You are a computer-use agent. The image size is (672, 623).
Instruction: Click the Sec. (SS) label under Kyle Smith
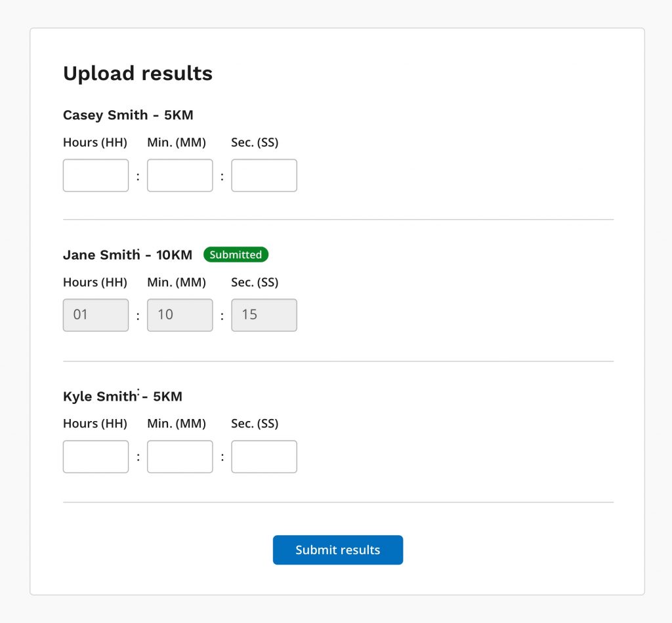click(x=255, y=424)
